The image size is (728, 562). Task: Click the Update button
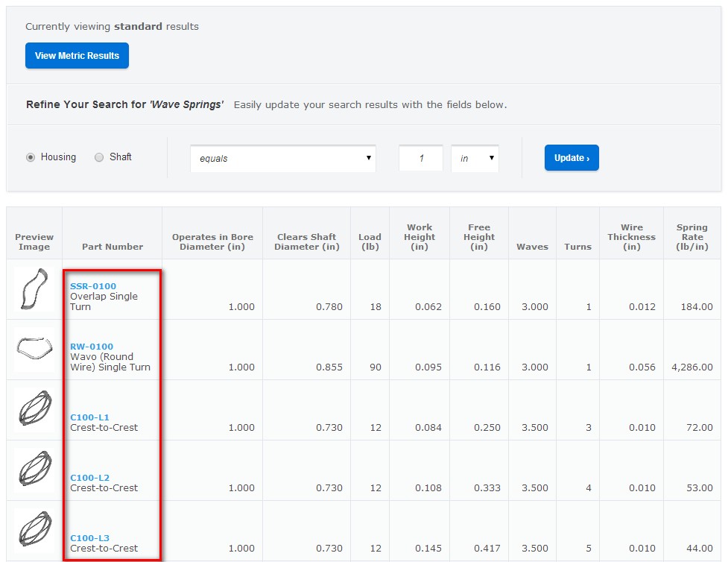[572, 158]
